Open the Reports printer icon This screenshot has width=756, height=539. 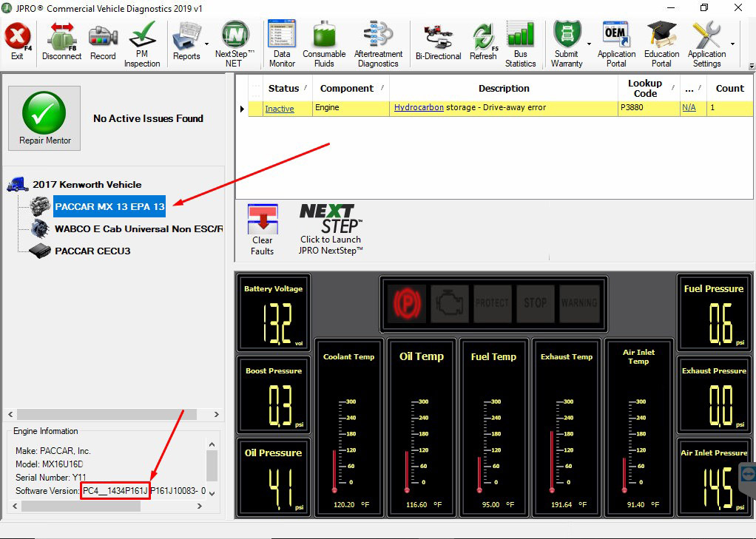coord(186,42)
